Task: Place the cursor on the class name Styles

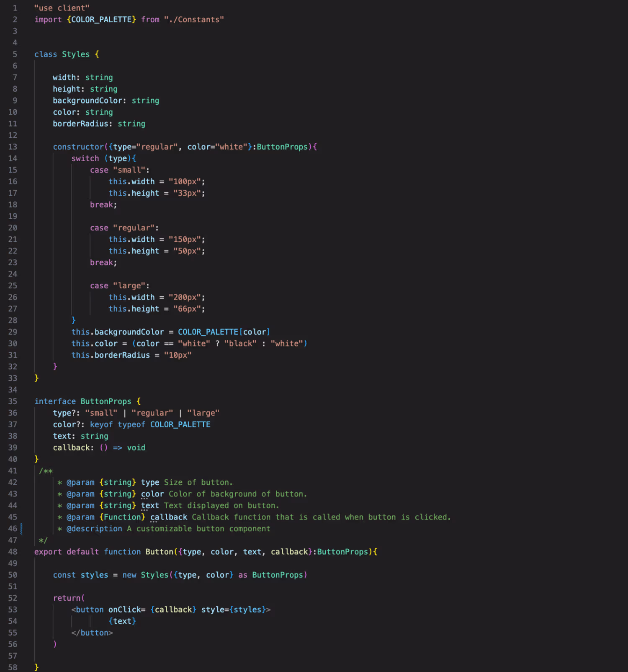Action: [x=76, y=54]
